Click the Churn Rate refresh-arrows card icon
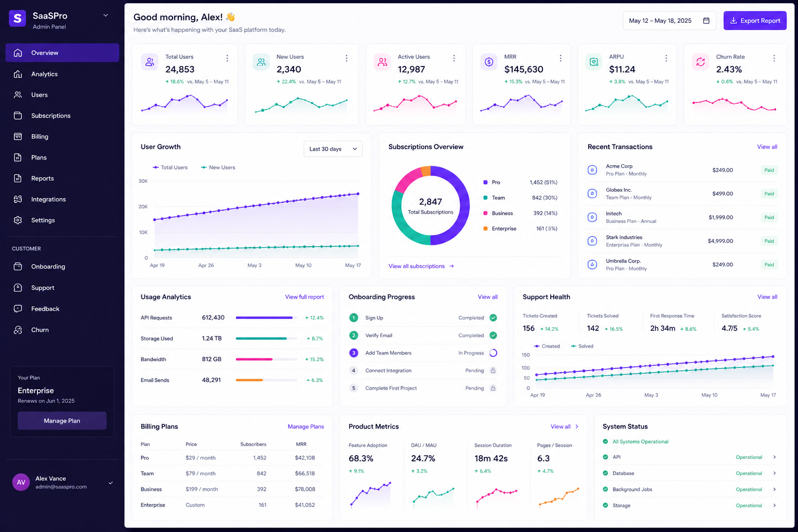Screen dimensions: 798x532 [701, 62]
